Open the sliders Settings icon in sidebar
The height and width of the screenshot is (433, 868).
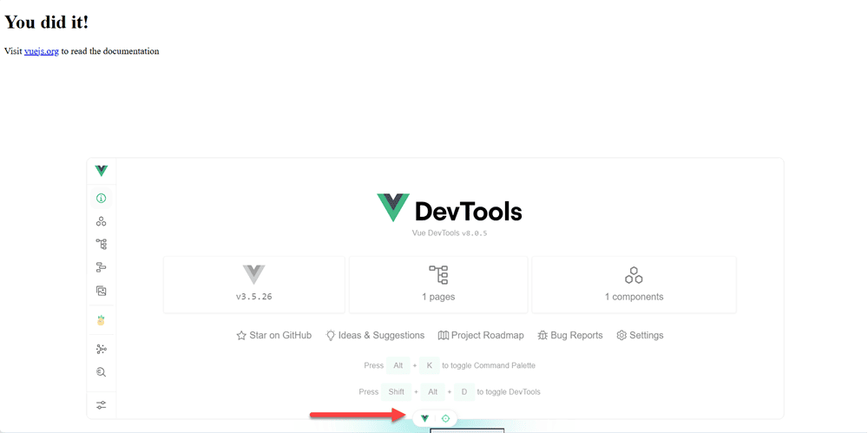coord(101,404)
